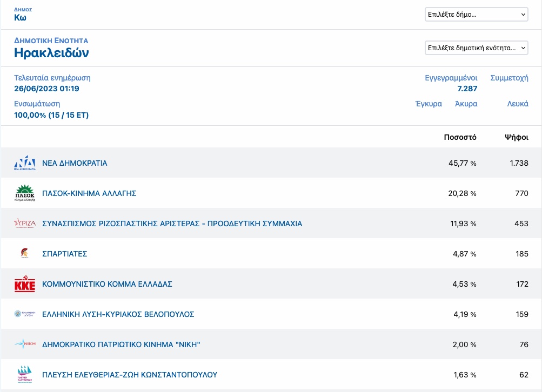
Task: Click the Nea Dimokratia party logo
Action: (x=24, y=163)
